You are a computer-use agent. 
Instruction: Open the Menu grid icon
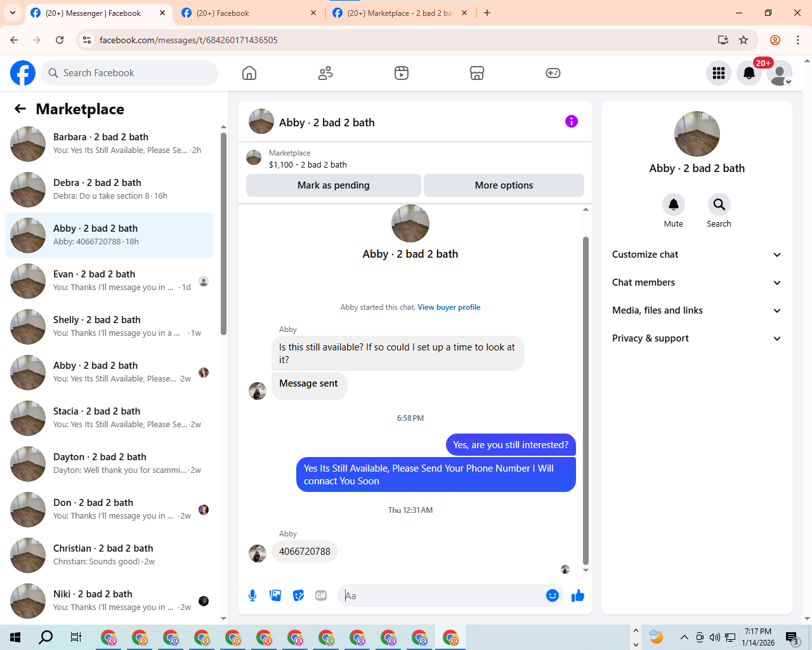719,73
